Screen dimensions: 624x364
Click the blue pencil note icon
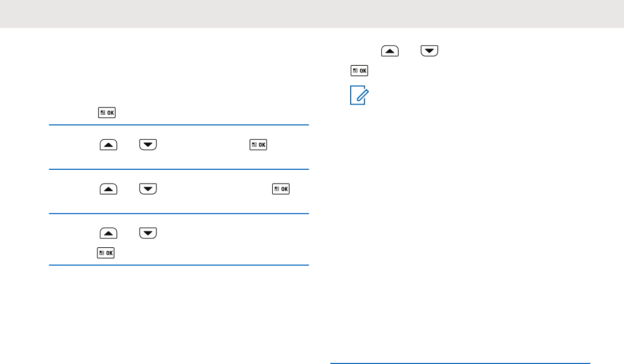click(x=358, y=96)
